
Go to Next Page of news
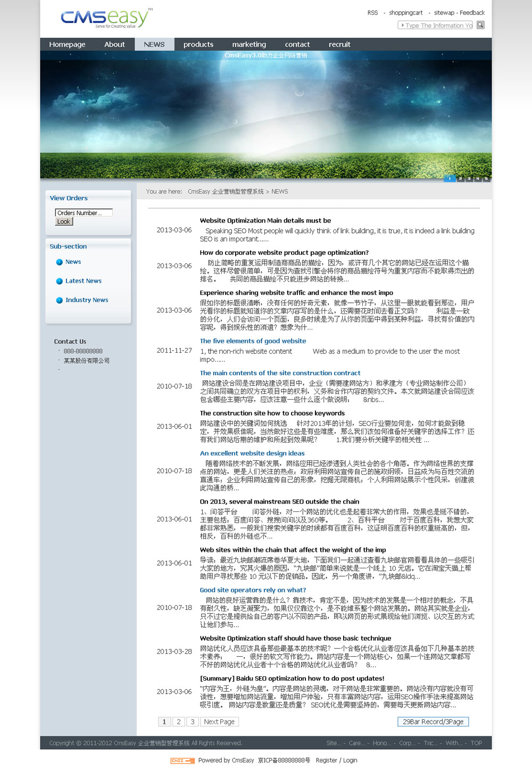click(x=219, y=722)
